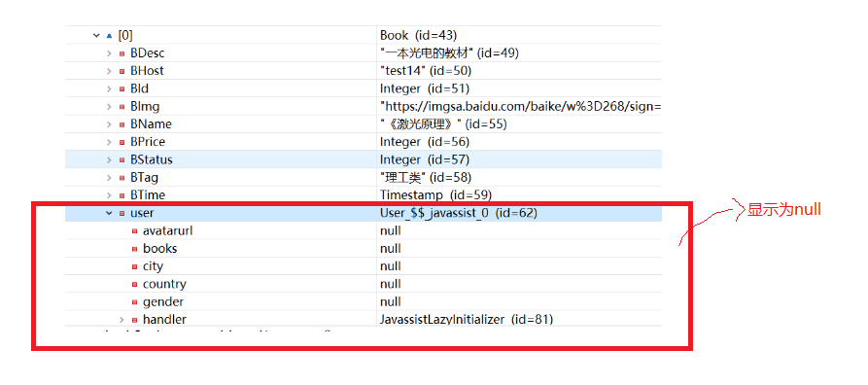Select the avatarurl variable name
Viewport: 868px width, 385px height.
tap(168, 230)
